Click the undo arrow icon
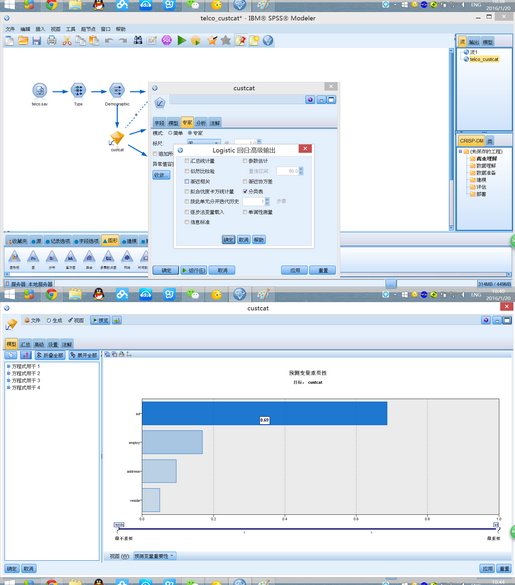The height and width of the screenshot is (585, 515). 109,41
